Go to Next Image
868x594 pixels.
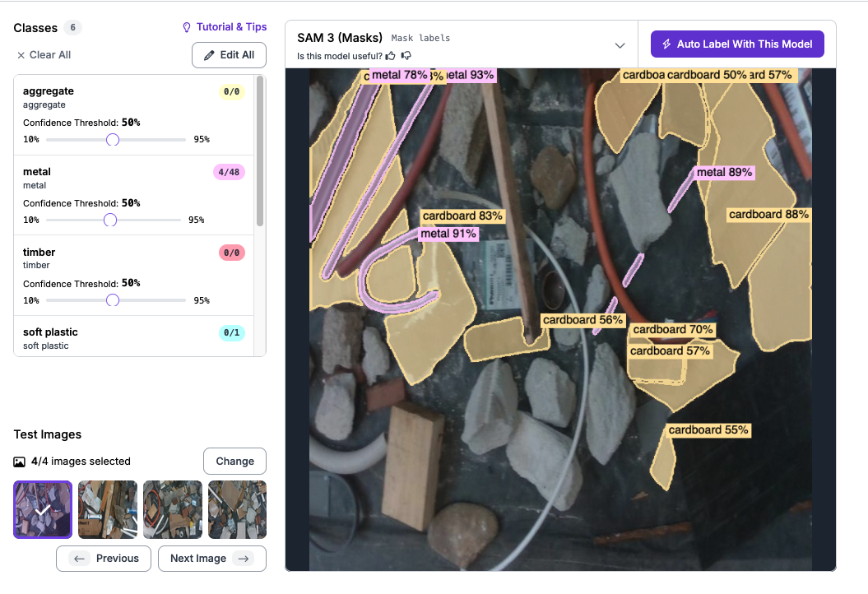tap(211, 559)
